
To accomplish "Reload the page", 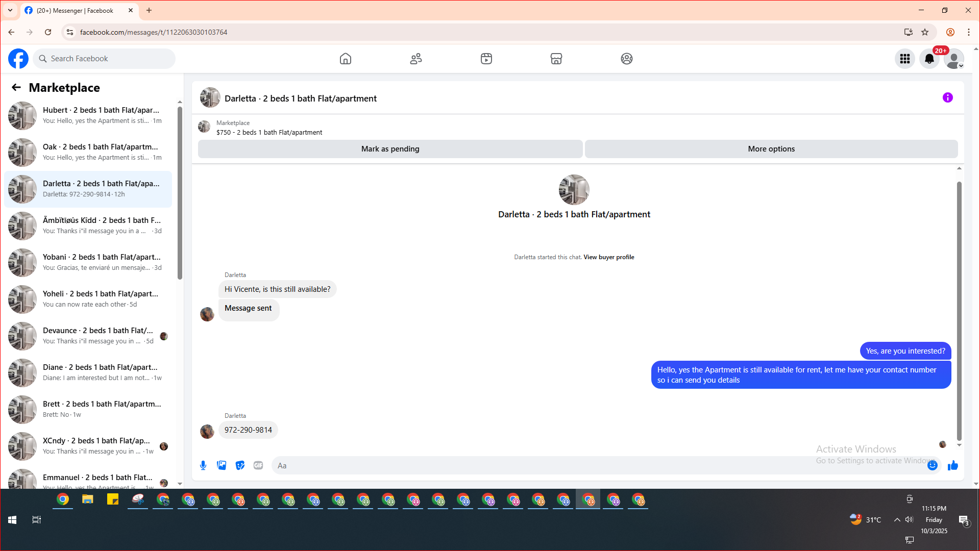I will (x=48, y=32).
